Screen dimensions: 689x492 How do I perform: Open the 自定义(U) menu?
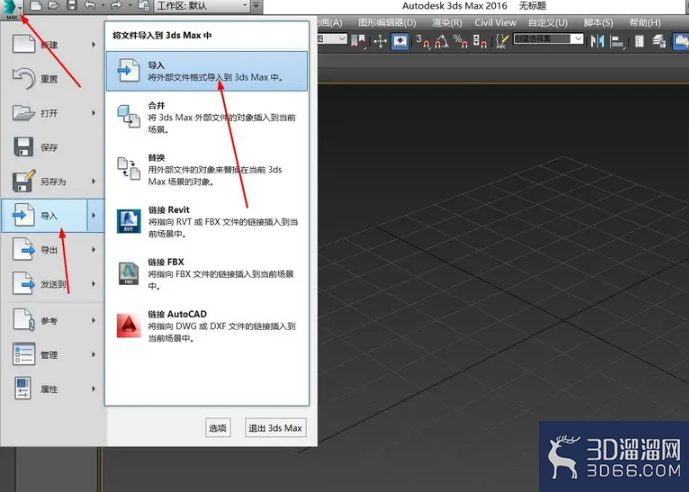tap(548, 23)
